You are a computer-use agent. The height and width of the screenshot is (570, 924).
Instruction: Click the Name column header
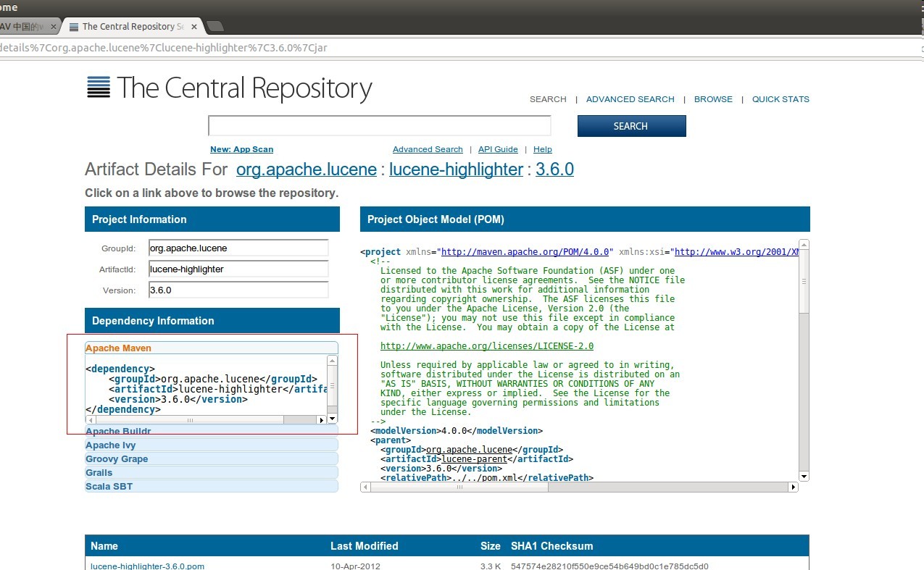pos(104,546)
